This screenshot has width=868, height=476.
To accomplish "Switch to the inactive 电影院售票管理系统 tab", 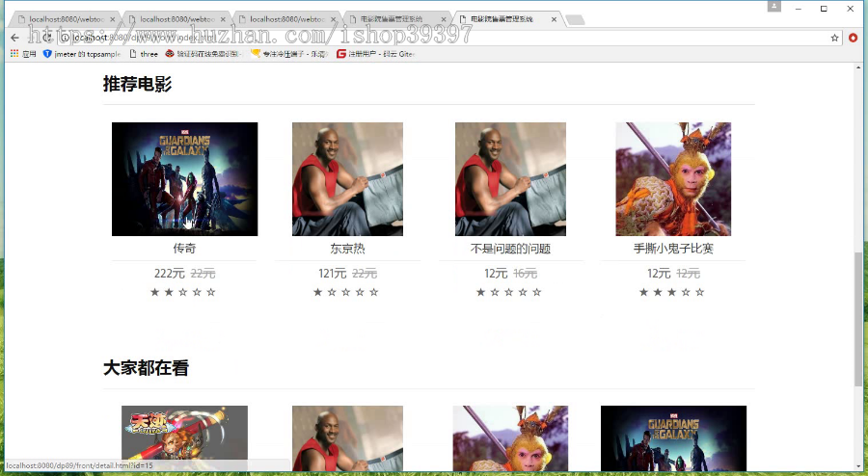I will (x=392, y=19).
